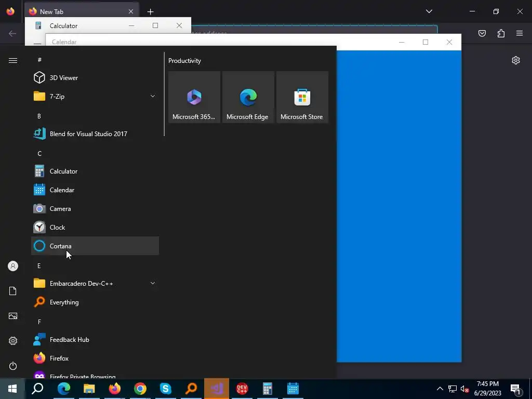The image size is (532, 399).
Task: Open the Microsoft 365 tile
Action: [x=194, y=97]
